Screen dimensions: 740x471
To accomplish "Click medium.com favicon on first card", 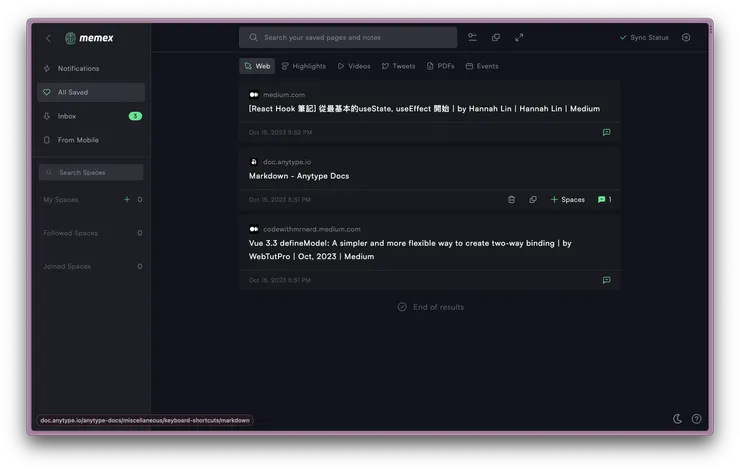I will point(254,95).
